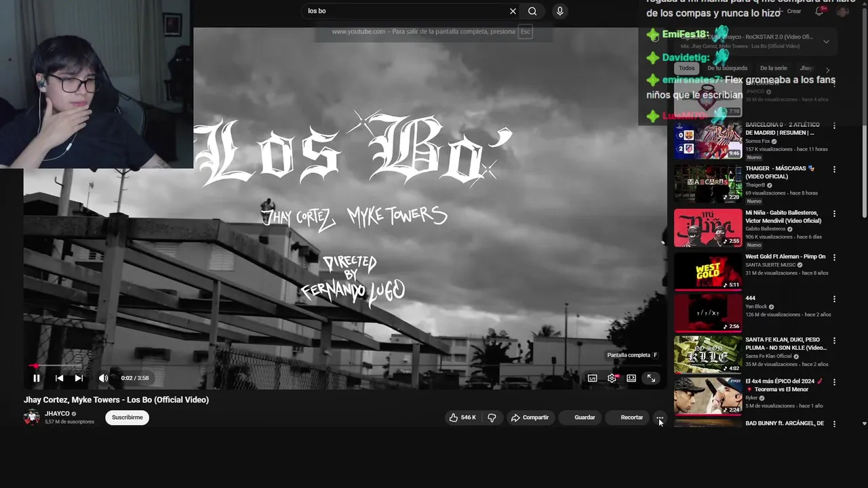Open options for the 444 video
The height and width of the screenshot is (488, 868).
[834, 299]
